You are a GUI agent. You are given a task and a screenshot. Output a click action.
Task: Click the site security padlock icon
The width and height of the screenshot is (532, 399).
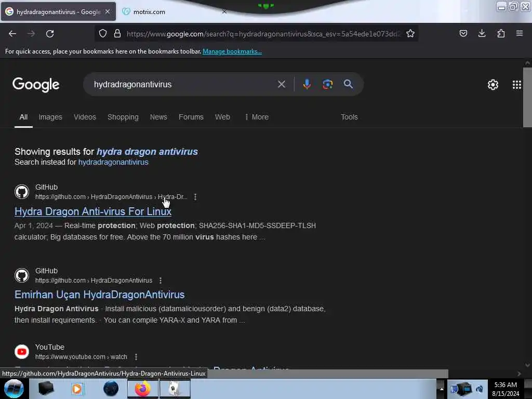117,33
